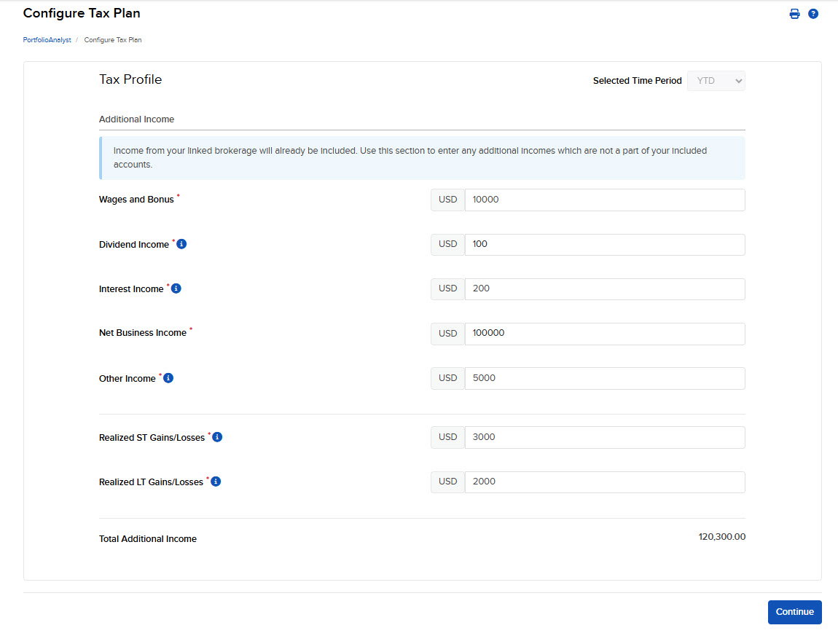Select the Configure Tax Plan breadcrumb
The height and width of the screenshot is (644, 838).
(x=112, y=40)
